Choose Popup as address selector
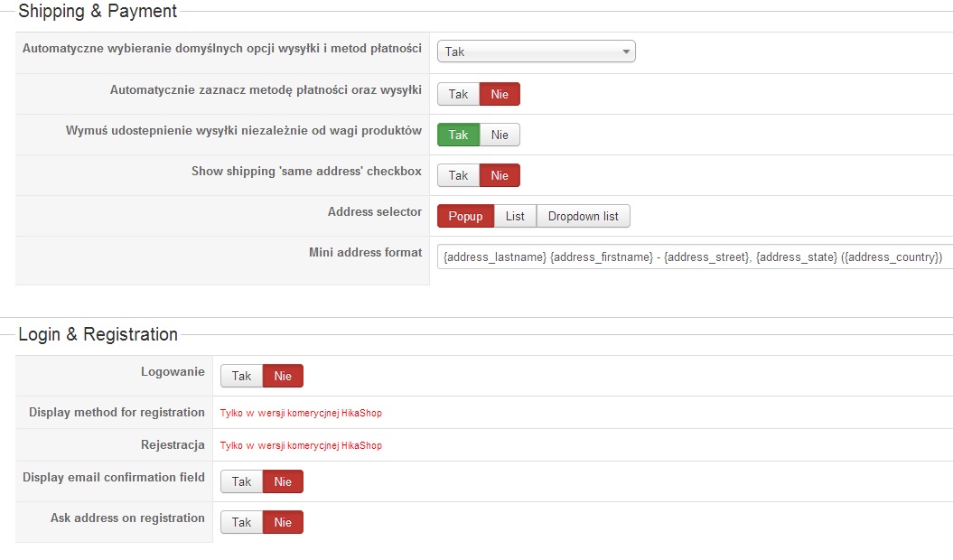This screenshot has height=560, width=953. click(x=465, y=217)
